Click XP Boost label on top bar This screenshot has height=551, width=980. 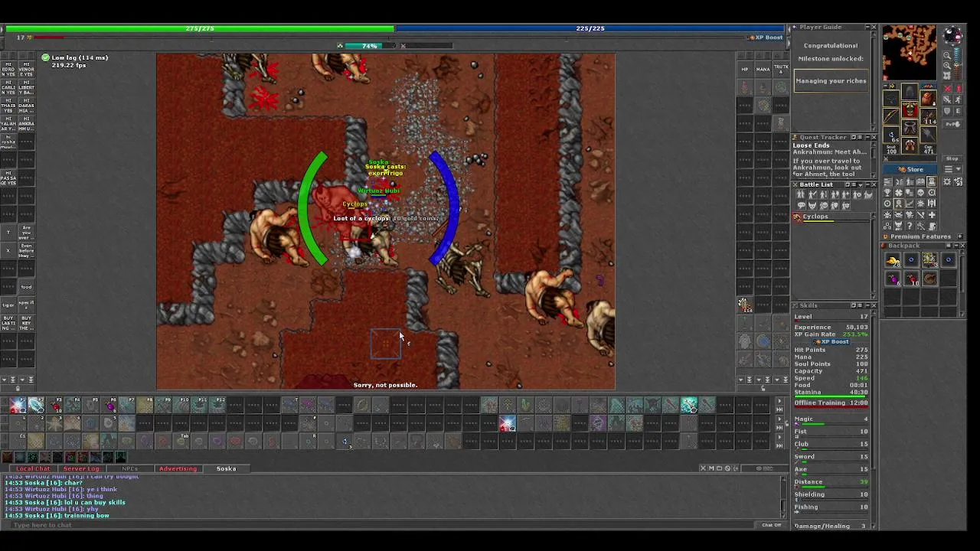point(766,37)
